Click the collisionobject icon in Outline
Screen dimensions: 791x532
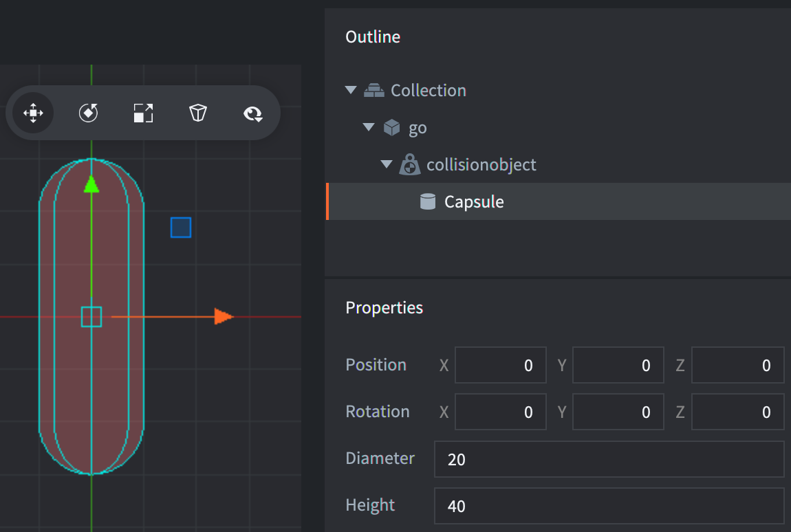[x=409, y=165]
